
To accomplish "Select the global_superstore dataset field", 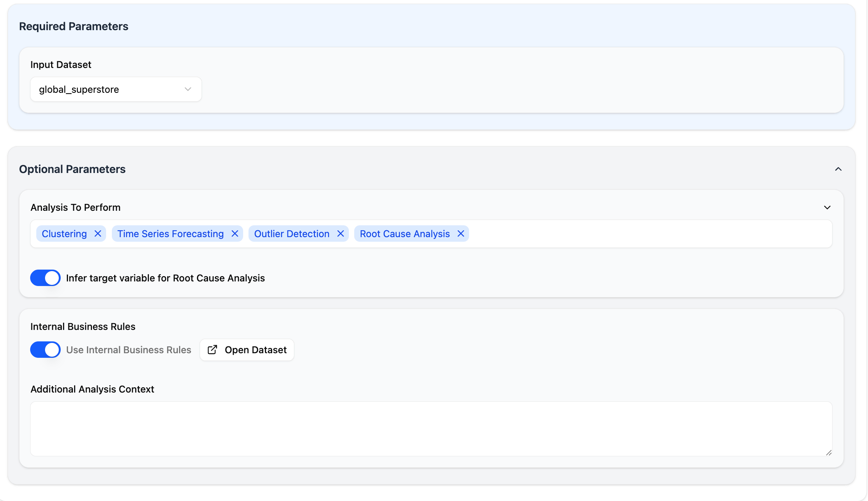I will click(x=115, y=89).
